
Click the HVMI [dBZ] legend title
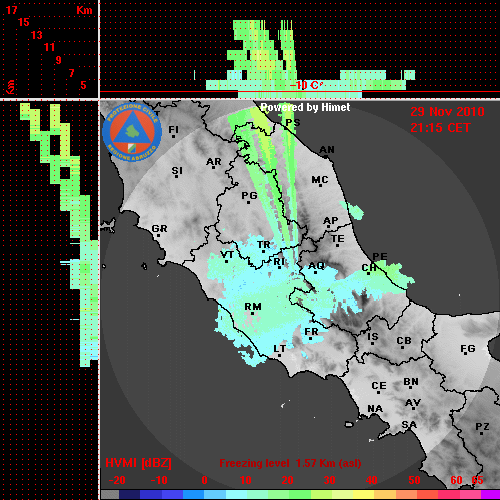(x=138, y=463)
